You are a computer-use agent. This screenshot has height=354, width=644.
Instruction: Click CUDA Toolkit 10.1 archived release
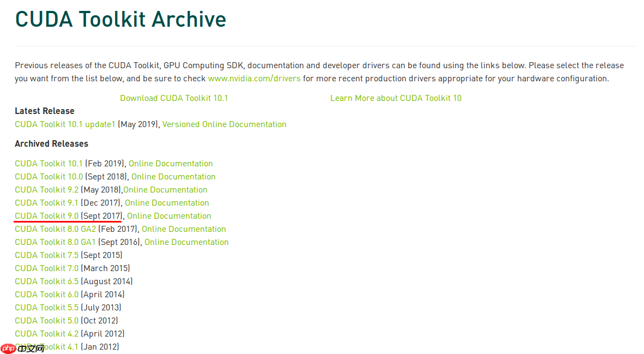point(48,164)
